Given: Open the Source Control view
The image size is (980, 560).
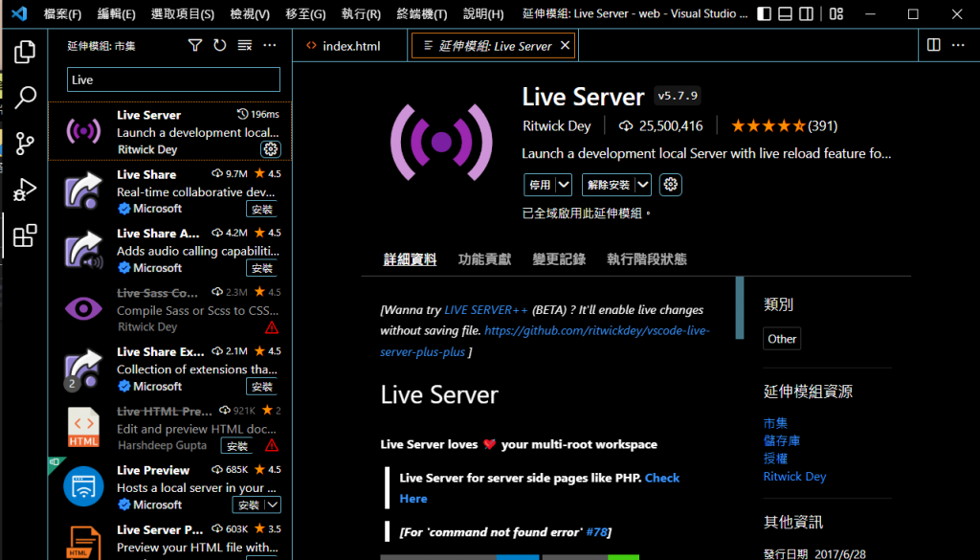Looking at the screenshot, I should (x=25, y=144).
